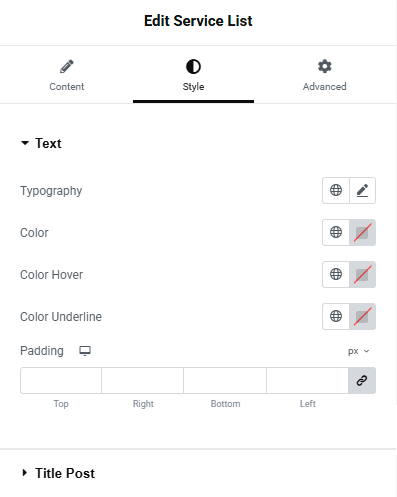Collapse the Text section

pos(41,143)
